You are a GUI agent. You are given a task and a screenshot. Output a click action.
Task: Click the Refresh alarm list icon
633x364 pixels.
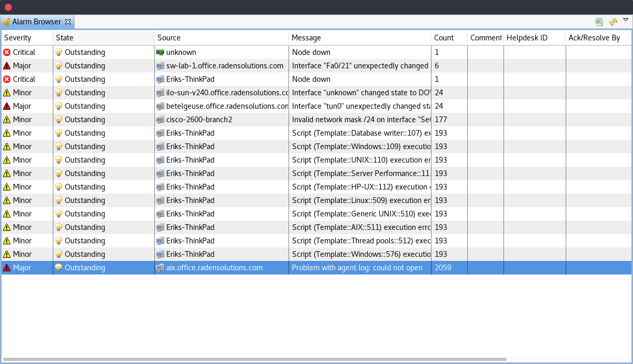[x=613, y=22]
